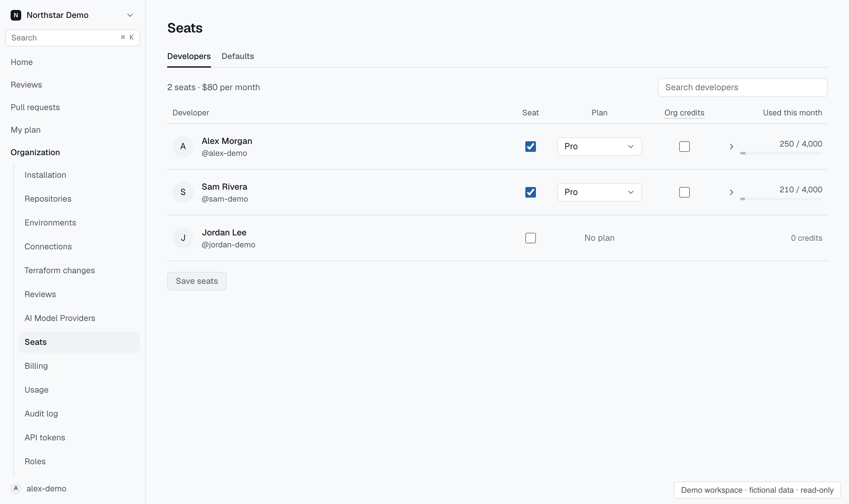Screen dimensions: 849x504
Task: Click Sam Rivera's usage progress bar
Action: 781,199
